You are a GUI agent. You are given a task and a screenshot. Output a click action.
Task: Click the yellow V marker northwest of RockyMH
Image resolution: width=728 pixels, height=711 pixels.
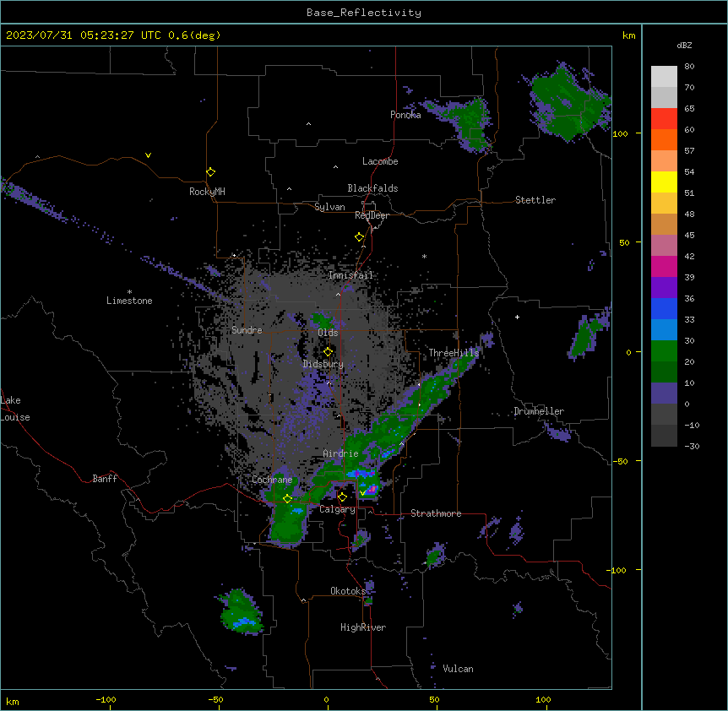[x=148, y=155]
